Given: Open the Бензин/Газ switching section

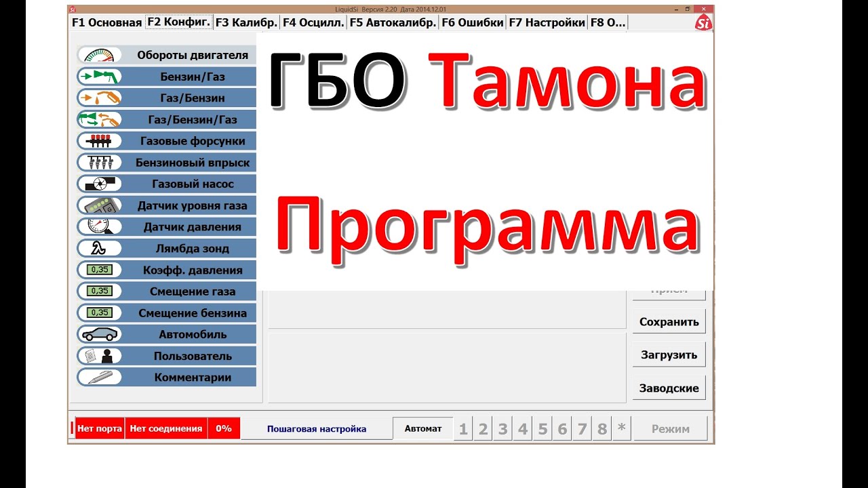Looking at the screenshot, I should coord(166,77).
